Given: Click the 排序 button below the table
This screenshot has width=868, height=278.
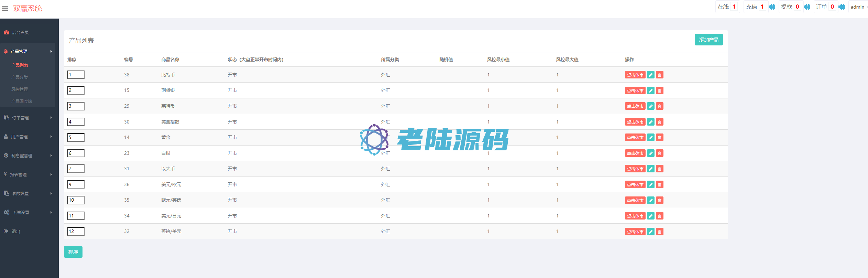Looking at the screenshot, I should tap(73, 252).
